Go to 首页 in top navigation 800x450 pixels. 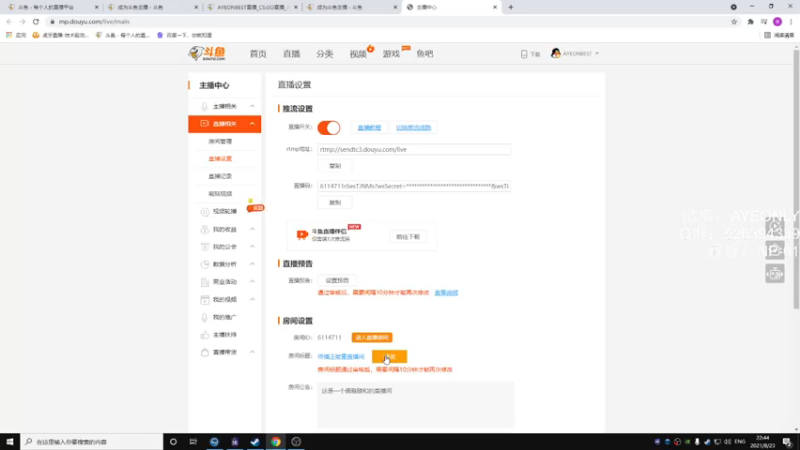pos(258,54)
